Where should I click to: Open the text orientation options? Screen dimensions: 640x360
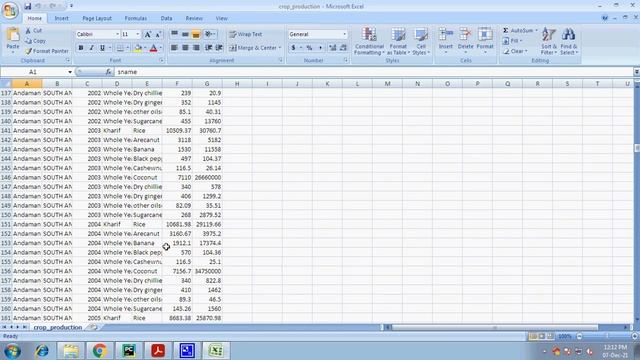click(x=210, y=34)
